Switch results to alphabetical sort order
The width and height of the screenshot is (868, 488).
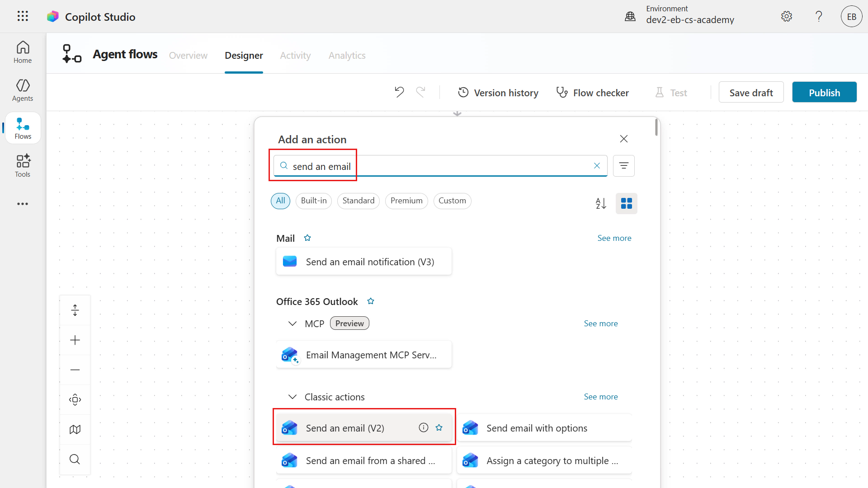(601, 203)
